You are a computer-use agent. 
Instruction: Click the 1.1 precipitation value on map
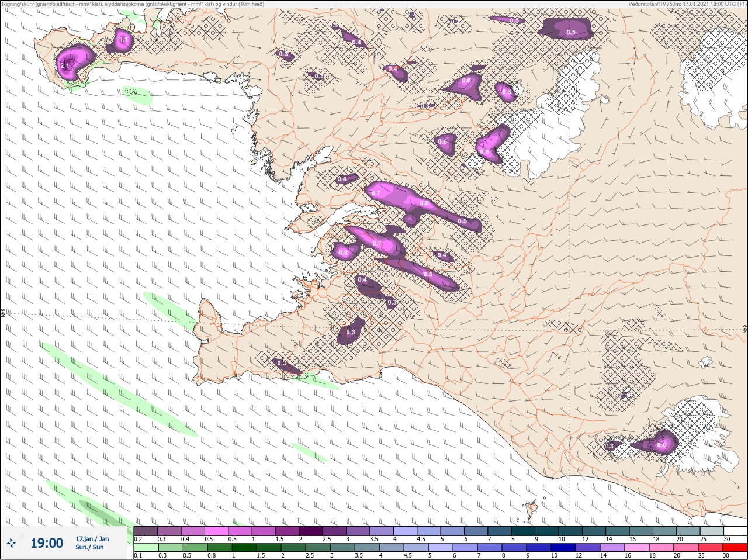(x=123, y=40)
